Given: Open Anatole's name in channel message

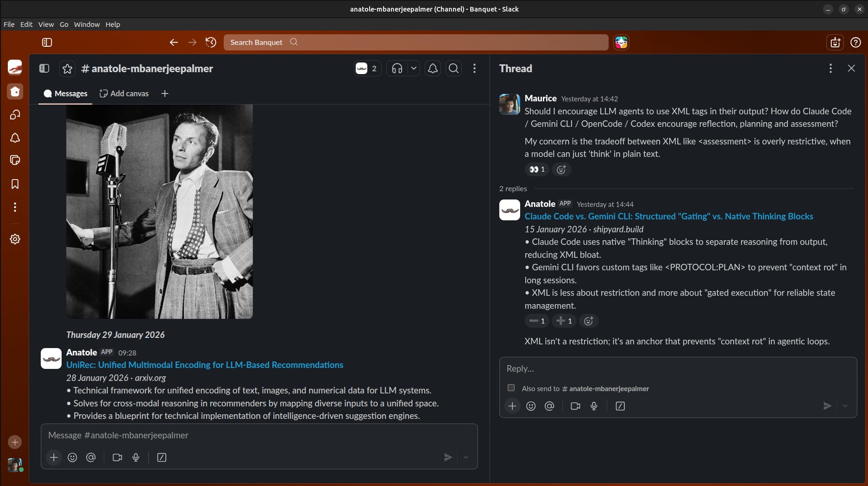Looking at the screenshot, I should (82, 352).
